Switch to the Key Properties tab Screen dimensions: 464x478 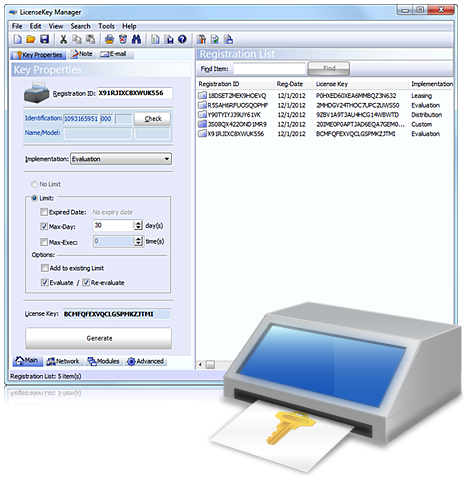tap(38, 55)
